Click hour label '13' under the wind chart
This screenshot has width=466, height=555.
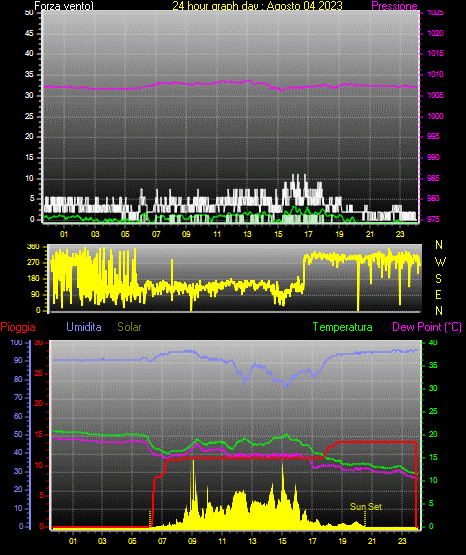point(247,234)
